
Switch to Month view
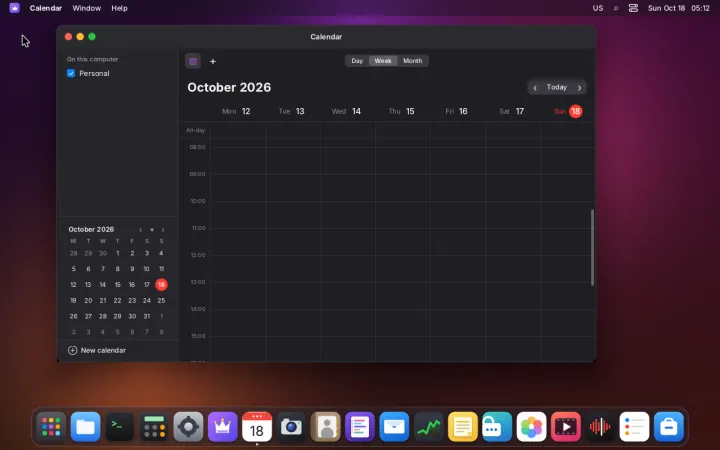(412, 61)
